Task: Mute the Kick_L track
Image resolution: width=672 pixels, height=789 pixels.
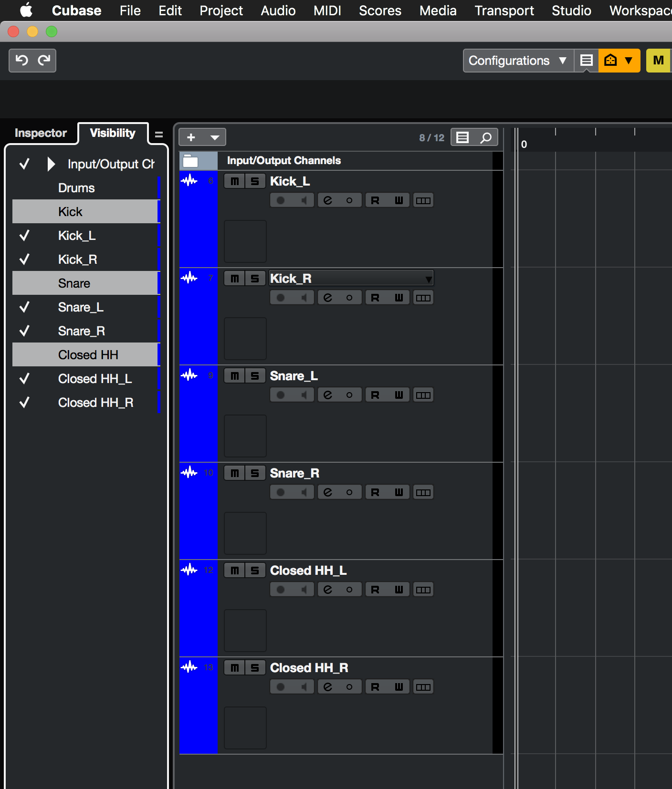Action: click(234, 181)
